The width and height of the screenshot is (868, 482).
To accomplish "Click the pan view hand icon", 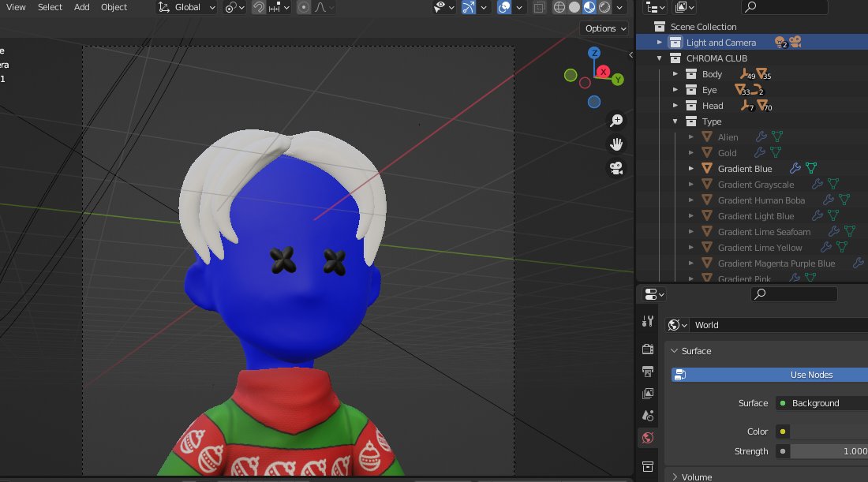I will [616, 144].
